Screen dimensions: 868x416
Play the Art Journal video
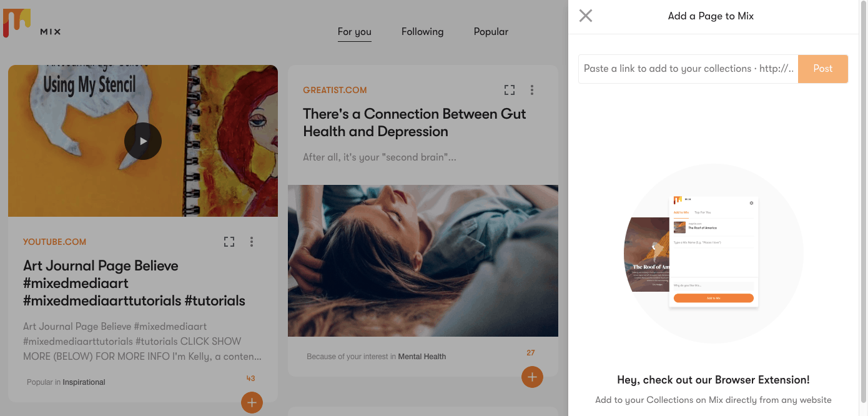pos(143,141)
